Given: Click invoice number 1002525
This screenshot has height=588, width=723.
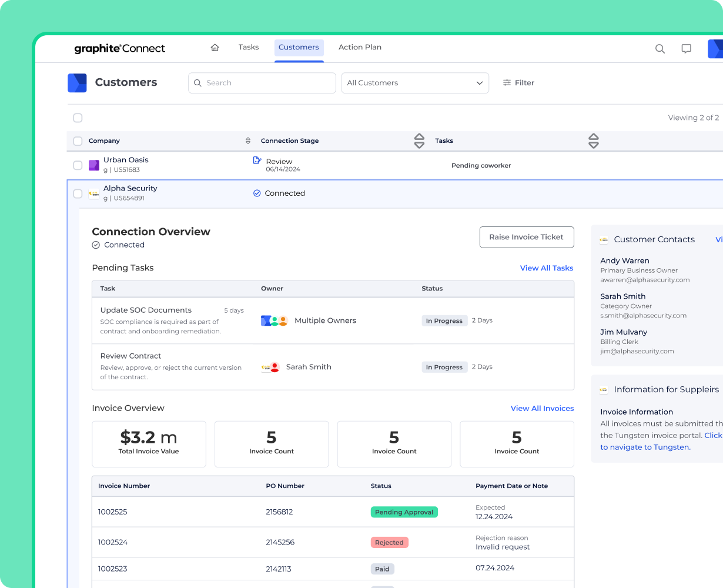Looking at the screenshot, I should (x=113, y=512).
